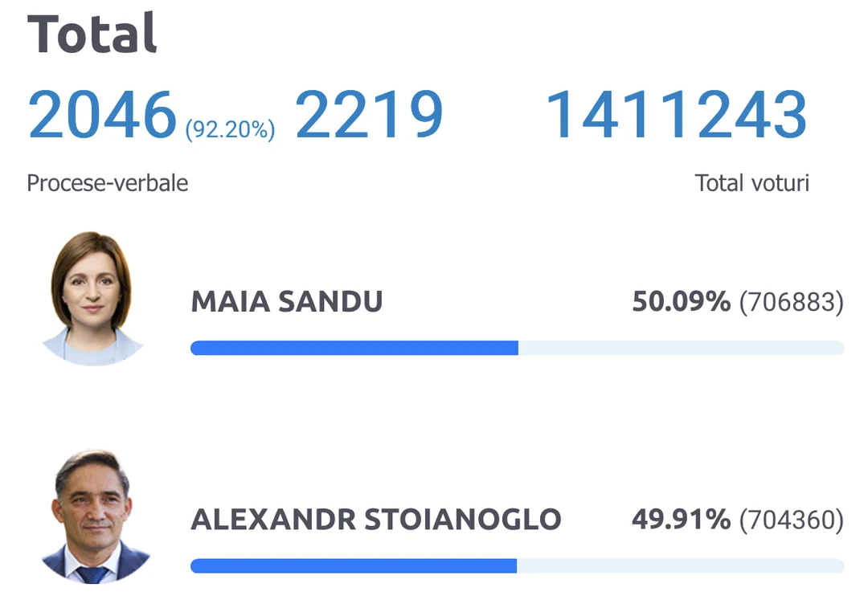Image resolution: width=868 pixels, height=616 pixels.
Task: Click the 49.91% percentage for Stoianoglo
Action: (x=681, y=520)
